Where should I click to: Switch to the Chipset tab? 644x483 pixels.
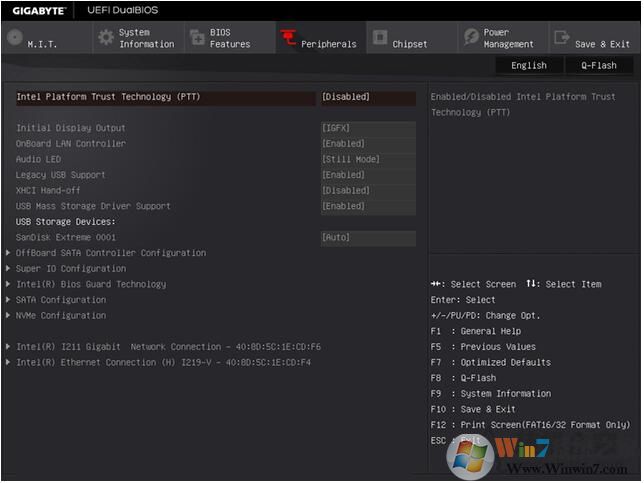(x=409, y=44)
